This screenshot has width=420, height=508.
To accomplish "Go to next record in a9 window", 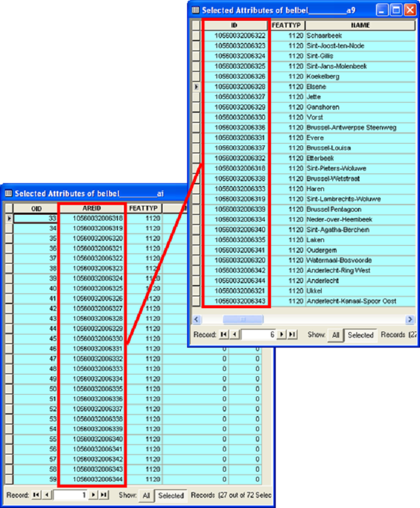I will click(282, 334).
